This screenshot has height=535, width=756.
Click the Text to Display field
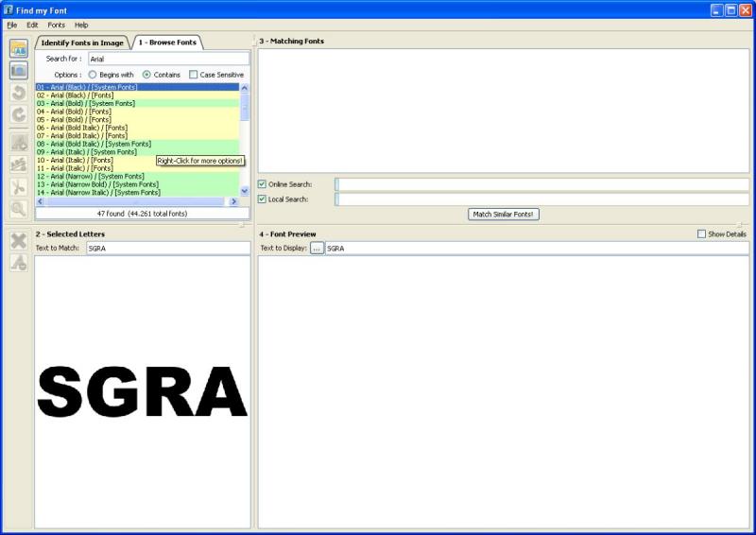537,249
